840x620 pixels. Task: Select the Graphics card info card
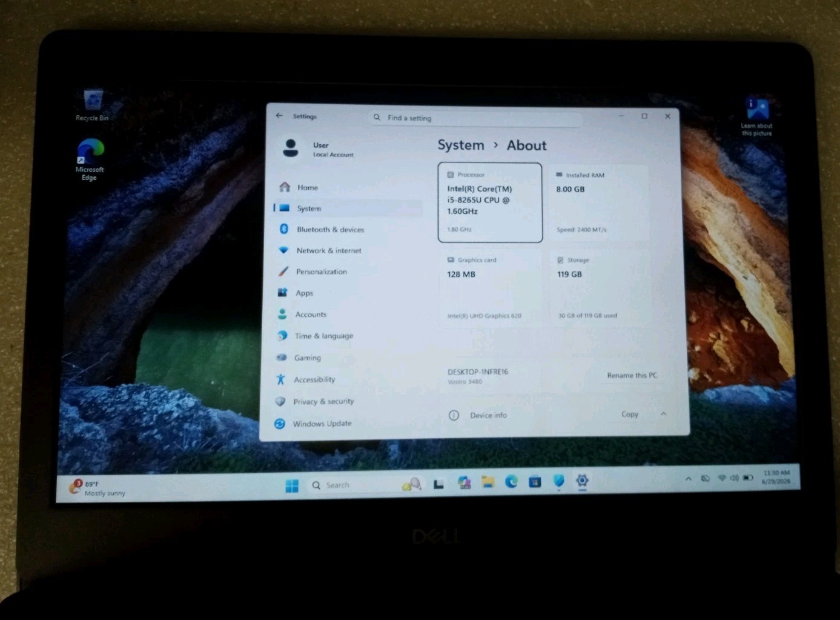[491, 287]
